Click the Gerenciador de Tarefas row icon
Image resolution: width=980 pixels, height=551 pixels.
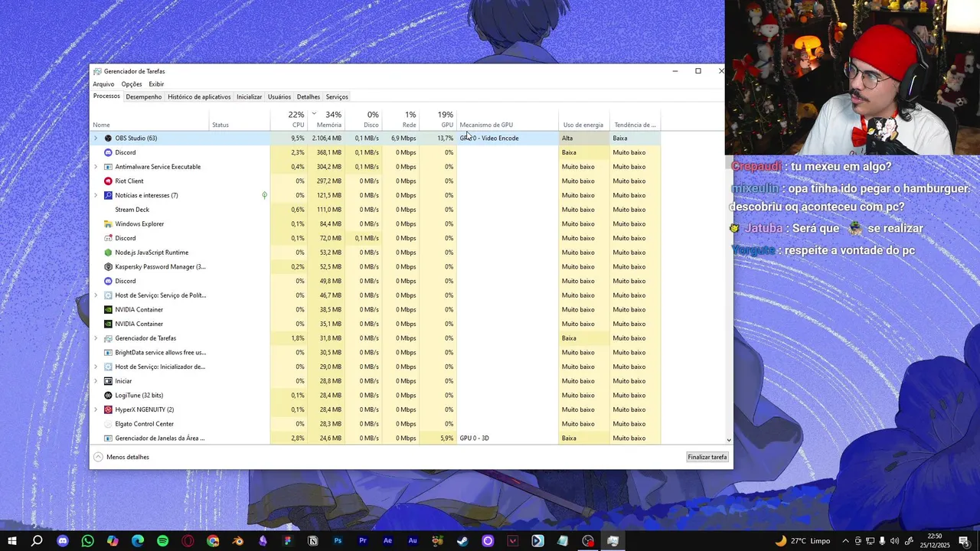[108, 338]
